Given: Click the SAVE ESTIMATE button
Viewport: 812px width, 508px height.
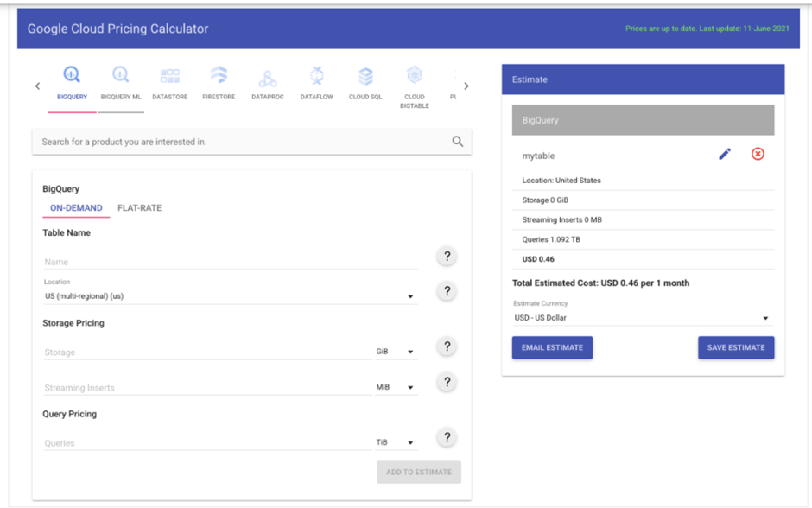Looking at the screenshot, I should point(735,347).
